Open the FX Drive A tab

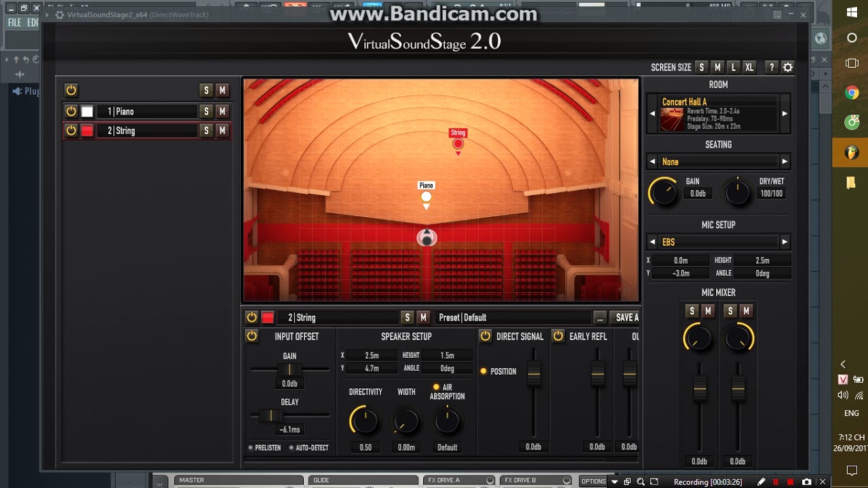460,481
